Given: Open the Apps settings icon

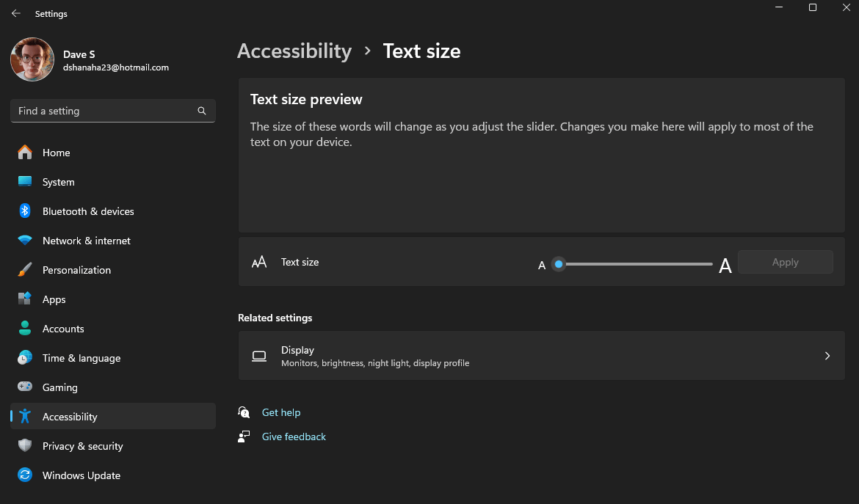Looking at the screenshot, I should (x=25, y=299).
